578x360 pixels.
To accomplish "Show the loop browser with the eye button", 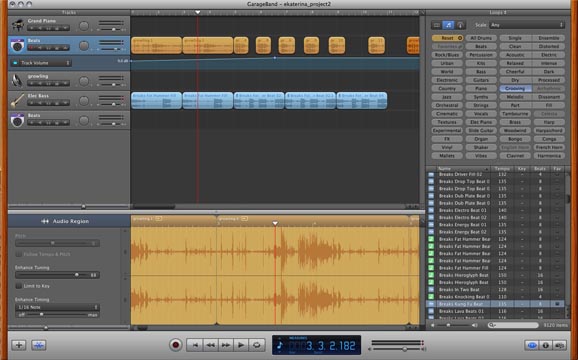I will (x=532, y=345).
